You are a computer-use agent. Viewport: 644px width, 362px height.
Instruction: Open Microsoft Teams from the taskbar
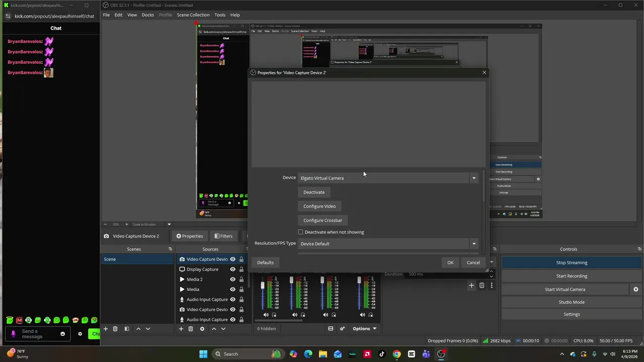[x=426, y=354]
